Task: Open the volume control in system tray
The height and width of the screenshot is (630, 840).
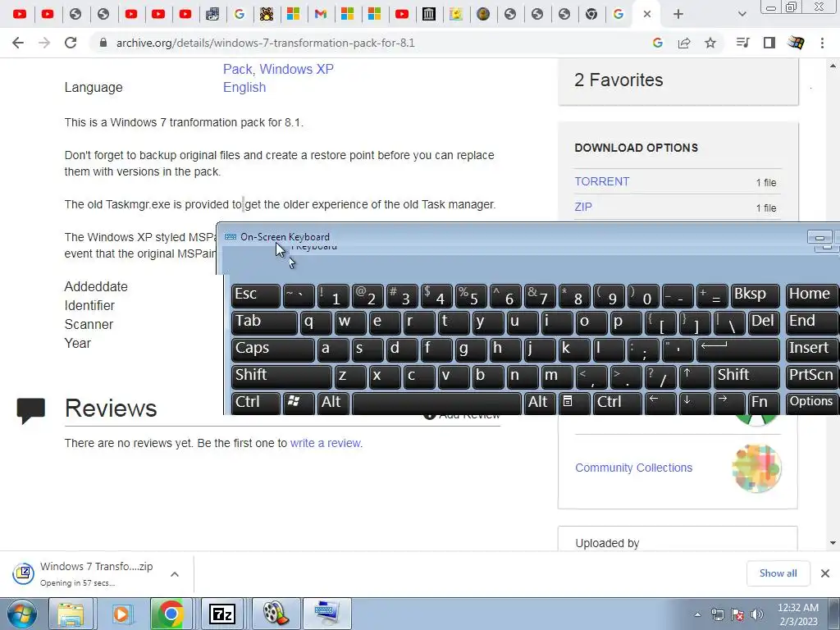Action: coord(756,614)
